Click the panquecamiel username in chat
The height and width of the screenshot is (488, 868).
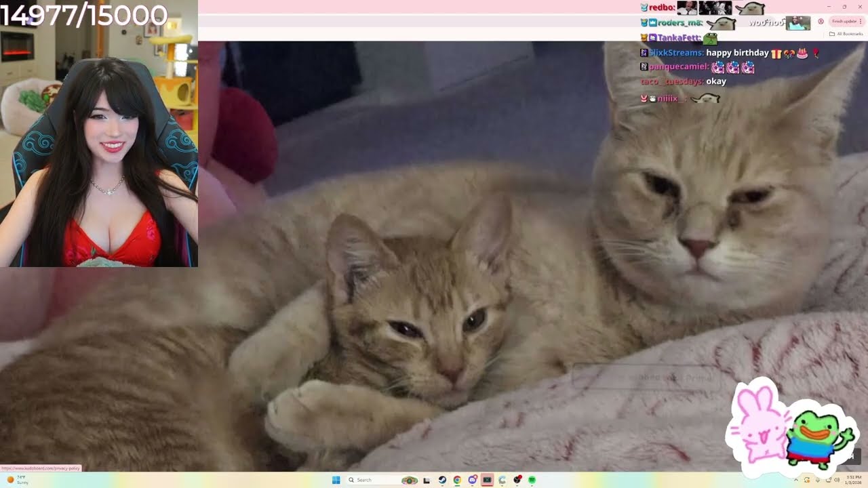pyautogui.click(x=679, y=67)
